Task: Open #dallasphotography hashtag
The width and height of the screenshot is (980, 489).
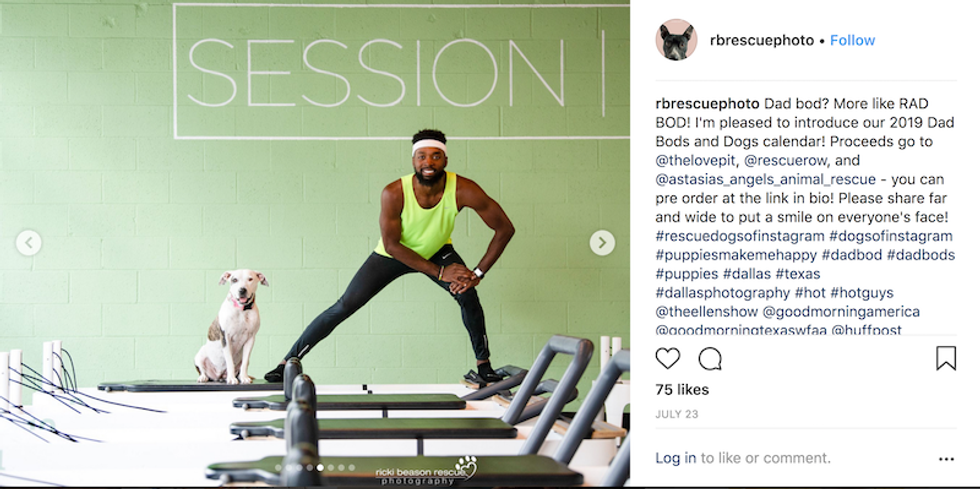Action: (723, 293)
